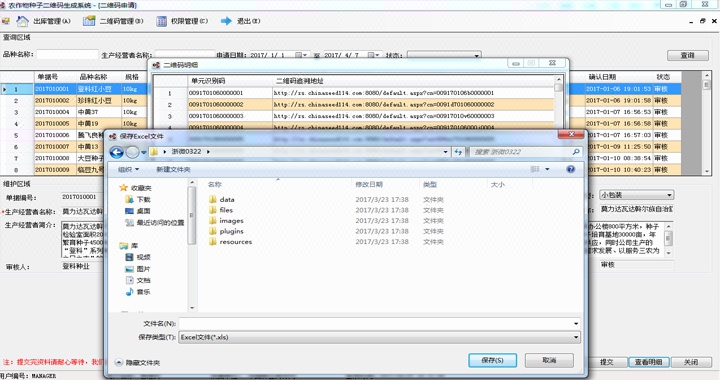Open the 组织 dropdown menu
The width and height of the screenshot is (720, 380).
click(x=129, y=169)
